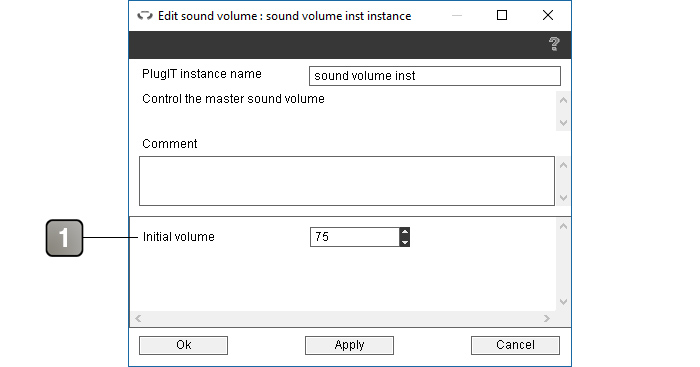Click the app icon in title bar
The height and width of the screenshot is (367, 700).
(145, 16)
